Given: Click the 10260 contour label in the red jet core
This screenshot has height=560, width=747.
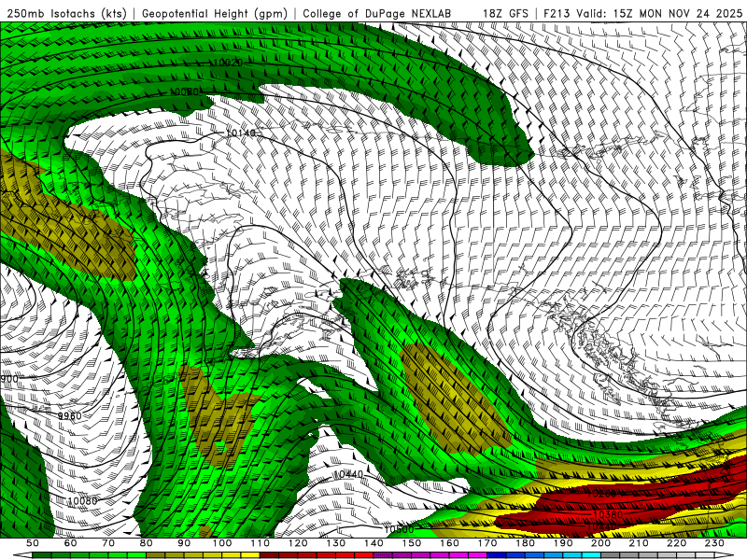Looking at the screenshot, I should tap(600, 494).
